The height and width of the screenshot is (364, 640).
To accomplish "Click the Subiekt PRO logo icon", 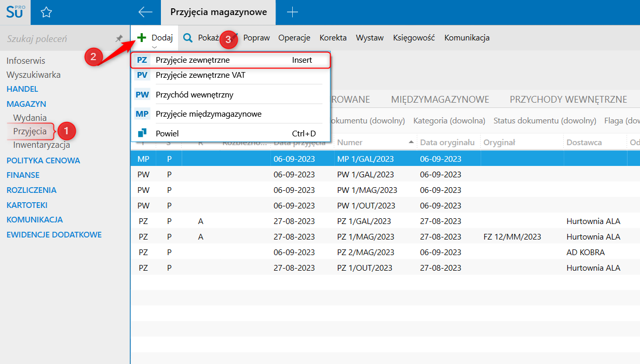I will [15, 12].
